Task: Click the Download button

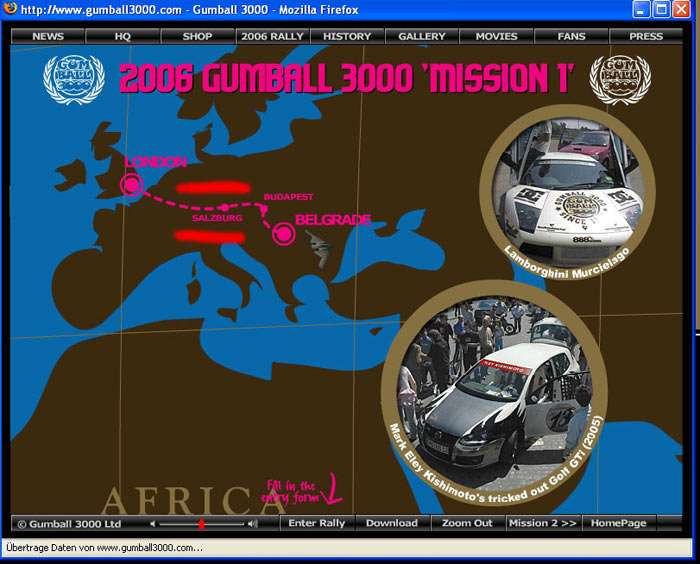Action: (391, 523)
